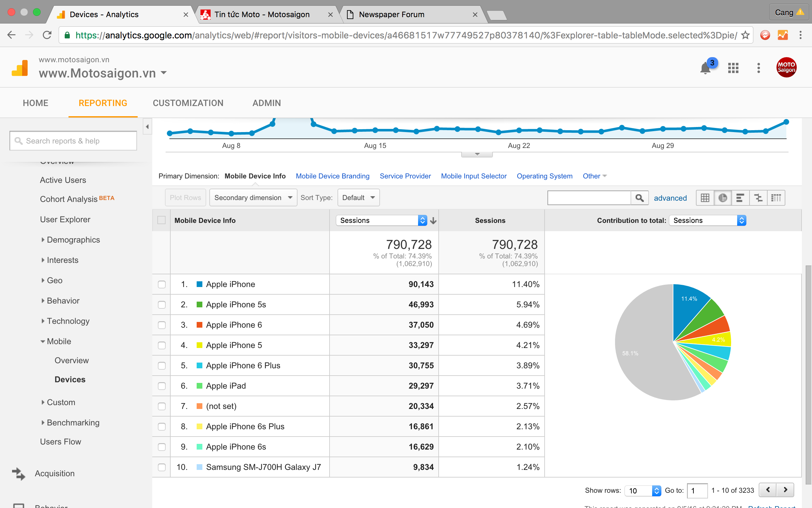Tick the select-all checkbox in the table header
The image size is (812, 508).
click(x=161, y=220)
